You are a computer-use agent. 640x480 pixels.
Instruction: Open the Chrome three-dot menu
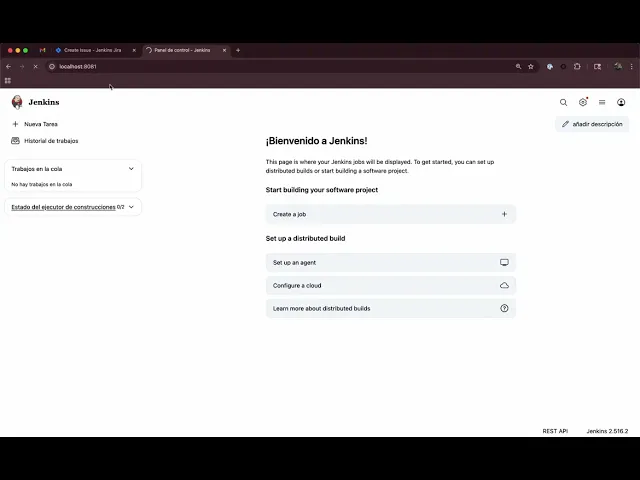(x=631, y=67)
